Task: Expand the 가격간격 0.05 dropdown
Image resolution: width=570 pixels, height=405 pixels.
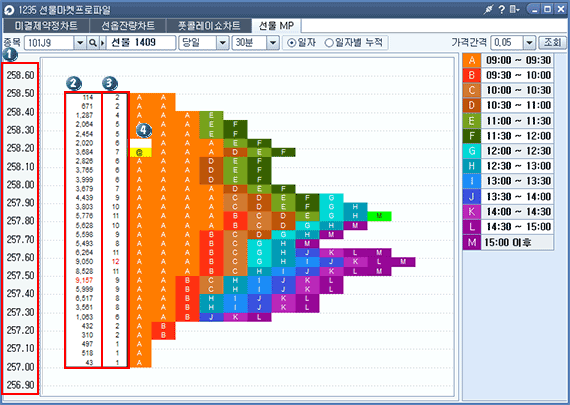Action: 529,43
